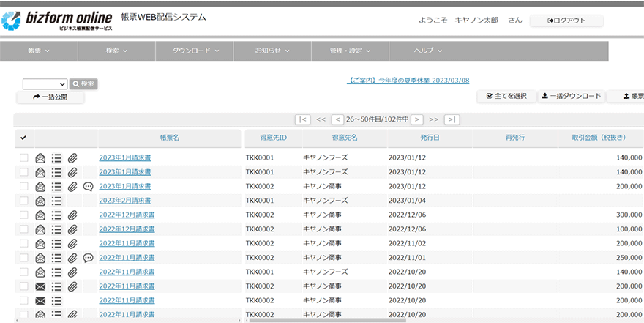Jump to the first page of results
This screenshot has height=323, width=644.
pyautogui.click(x=302, y=119)
